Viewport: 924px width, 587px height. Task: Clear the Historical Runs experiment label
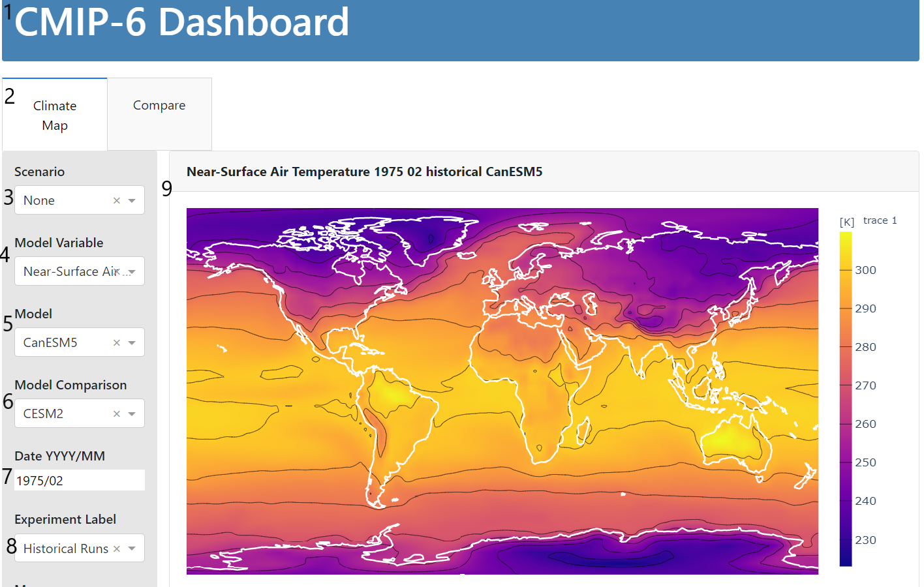pos(117,549)
